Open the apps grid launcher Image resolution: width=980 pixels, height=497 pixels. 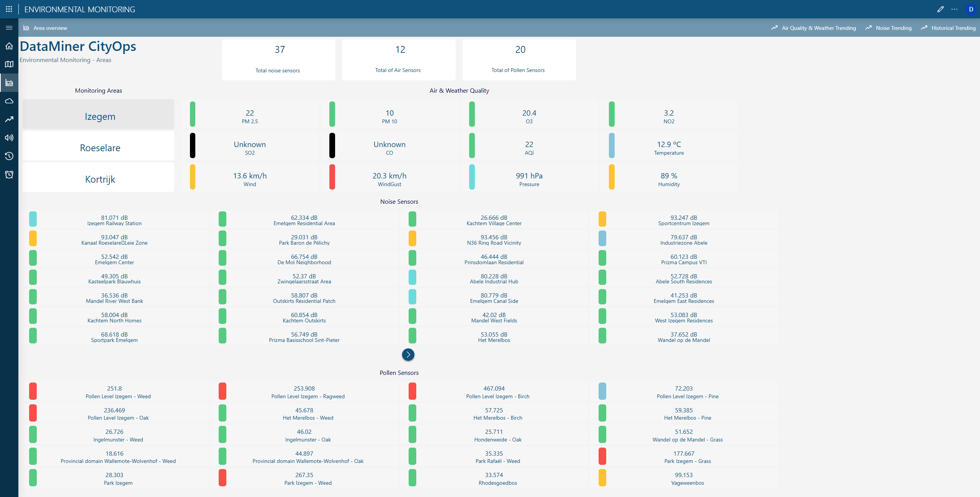coord(9,9)
